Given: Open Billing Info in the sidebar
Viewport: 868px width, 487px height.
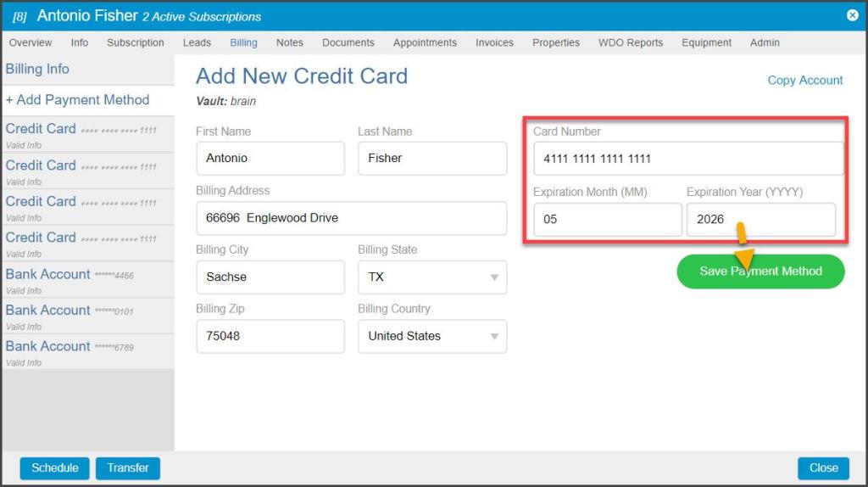Looking at the screenshot, I should pos(37,70).
